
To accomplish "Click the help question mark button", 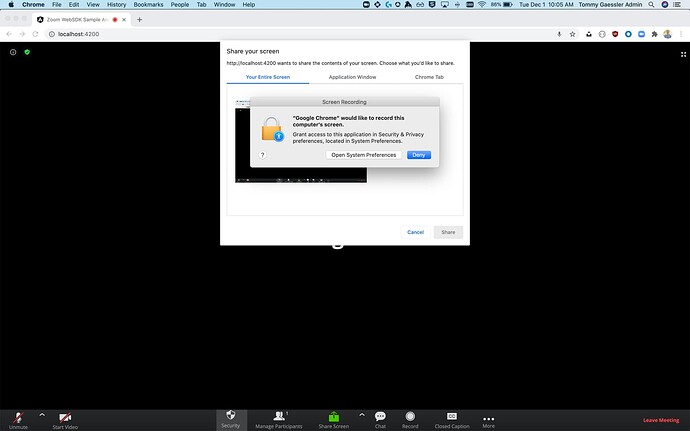I will [262, 155].
